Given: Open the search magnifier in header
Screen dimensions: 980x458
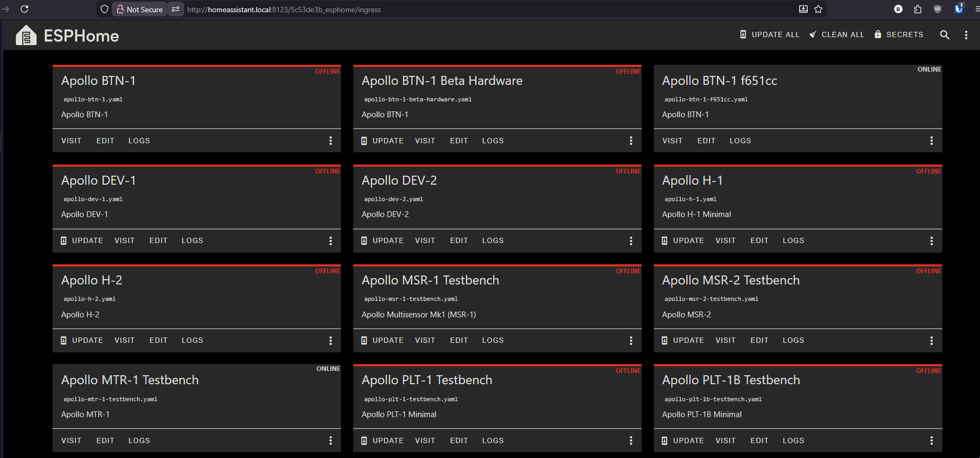Looking at the screenshot, I should pyautogui.click(x=944, y=34).
